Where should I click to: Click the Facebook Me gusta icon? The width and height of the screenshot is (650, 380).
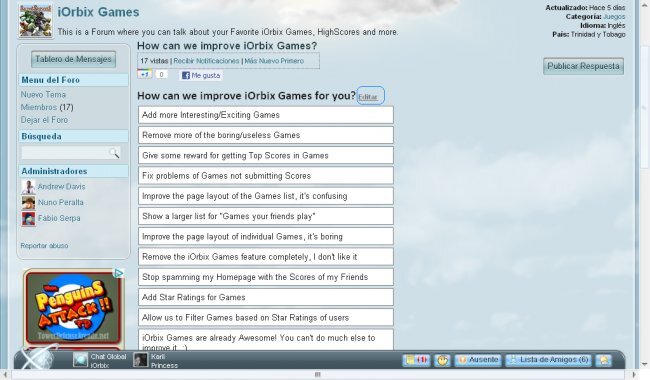click(186, 75)
